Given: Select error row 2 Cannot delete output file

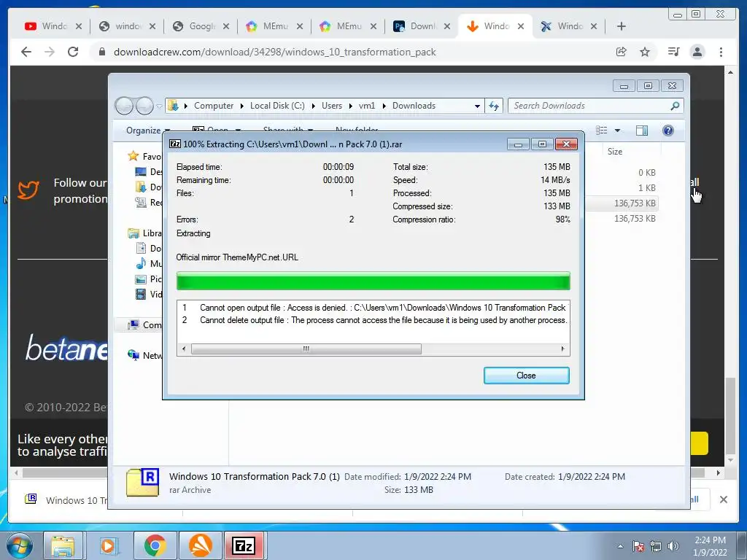Looking at the screenshot, I should pyautogui.click(x=373, y=320).
